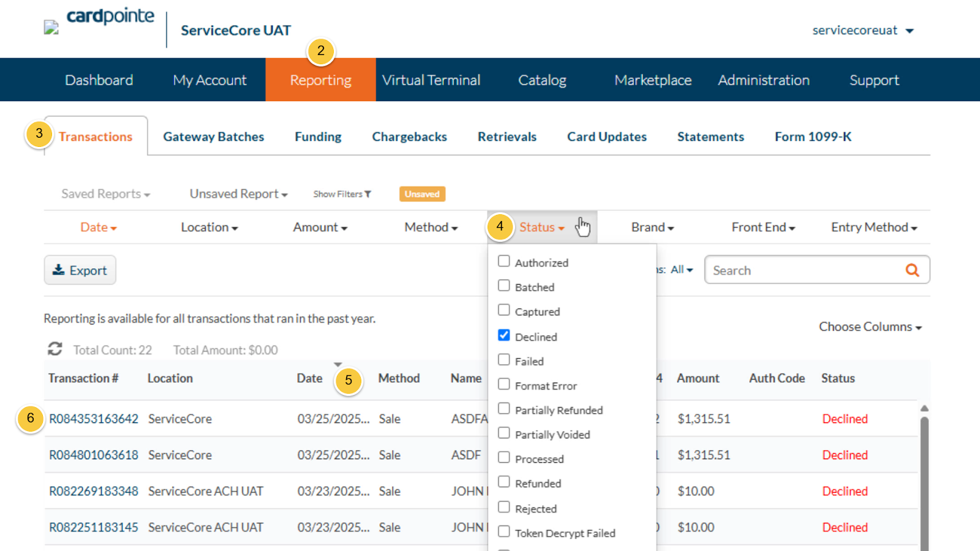The image size is (980, 551).
Task: Sort by the Status column header
Action: click(838, 378)
